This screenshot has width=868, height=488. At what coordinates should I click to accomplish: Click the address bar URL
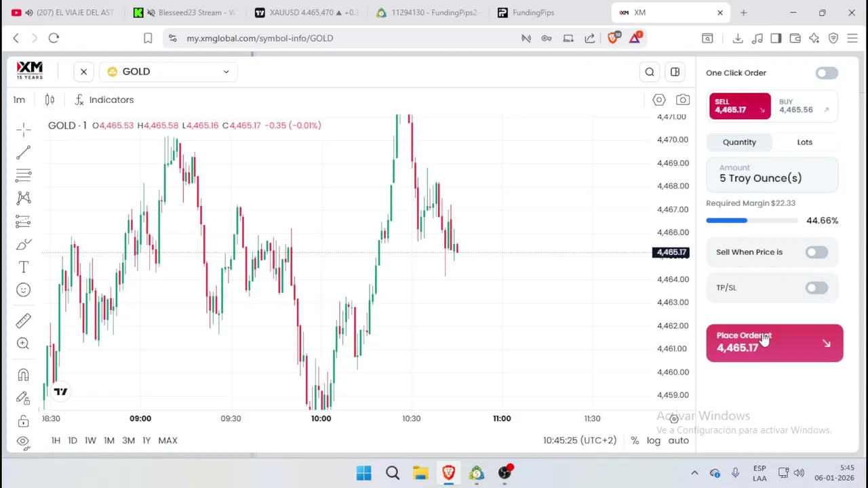pyautogui.click(x=260, y=38)
